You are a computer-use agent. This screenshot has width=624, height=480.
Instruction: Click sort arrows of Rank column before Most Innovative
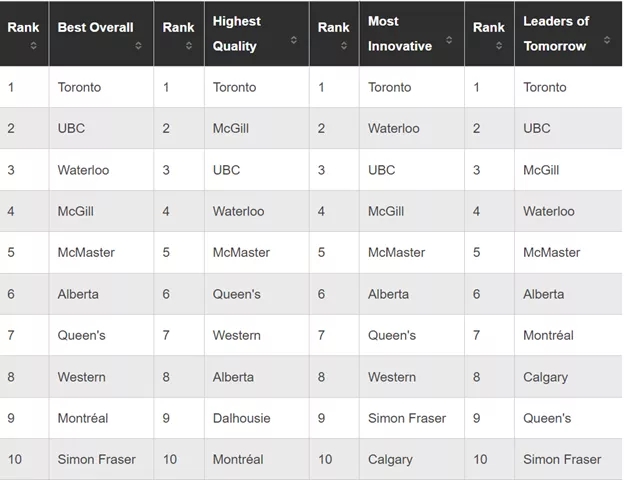pyautogui.click(x=343, y=46)
